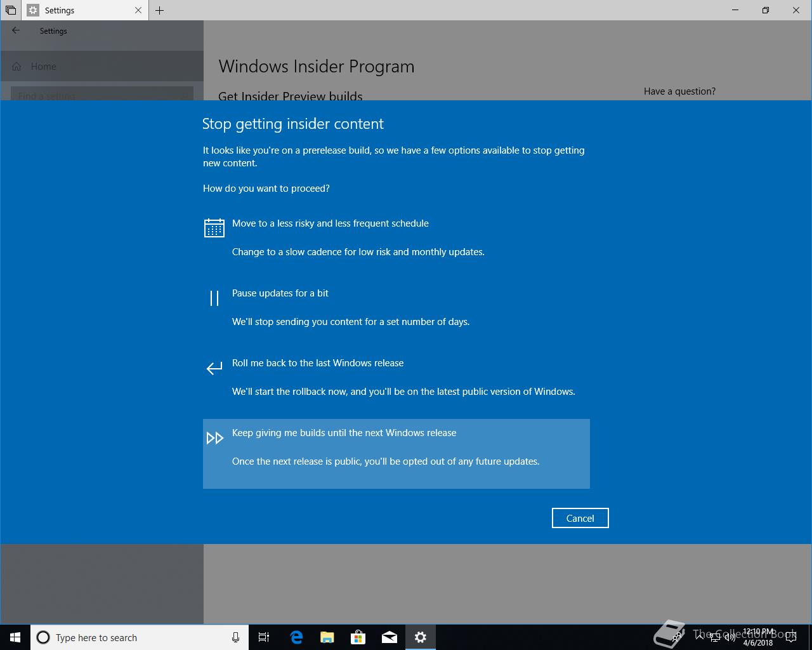The height and width of the screenshot is (650, 812).
Task: Click the Windows Insider Program heading
Action: tap(316, 67)
